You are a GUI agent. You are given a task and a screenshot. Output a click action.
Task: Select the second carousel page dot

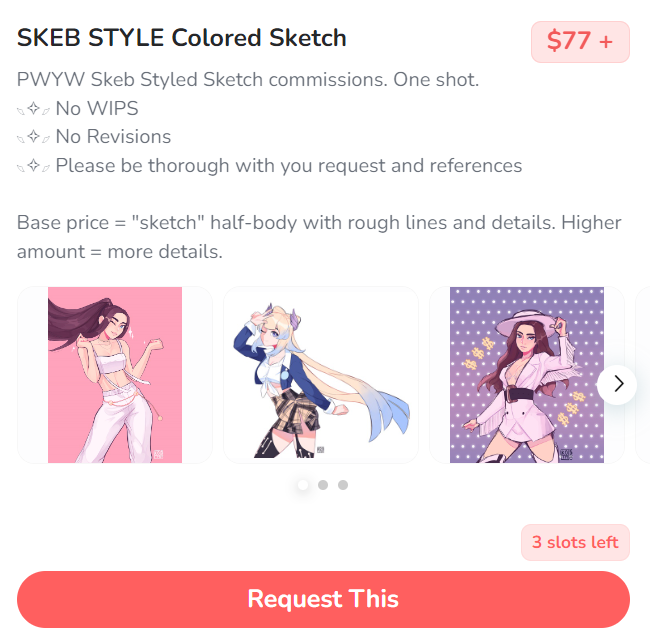click(323, 485)
